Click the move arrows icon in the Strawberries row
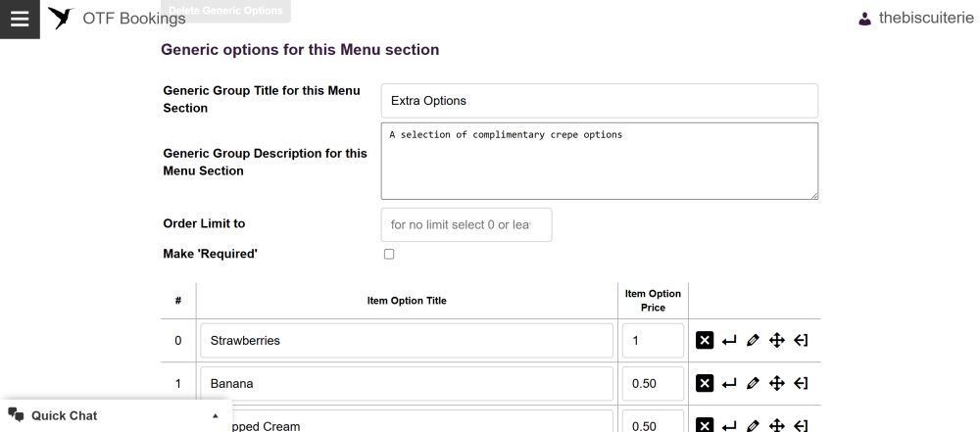Image resolution: width=980 pixels, height=432 pixels. [x=776, y=340]
